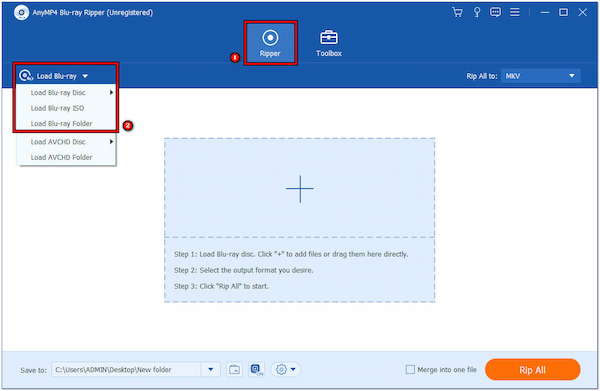
Task: Click the GPU acceleration icon
Action: (x=256, y=370)
